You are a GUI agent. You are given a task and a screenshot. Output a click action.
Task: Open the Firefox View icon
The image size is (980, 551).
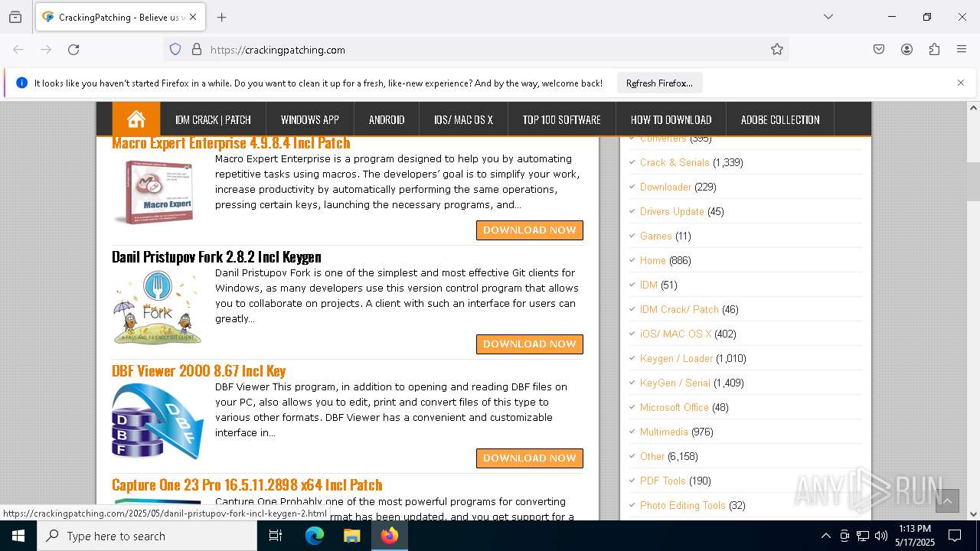(15, 17)
